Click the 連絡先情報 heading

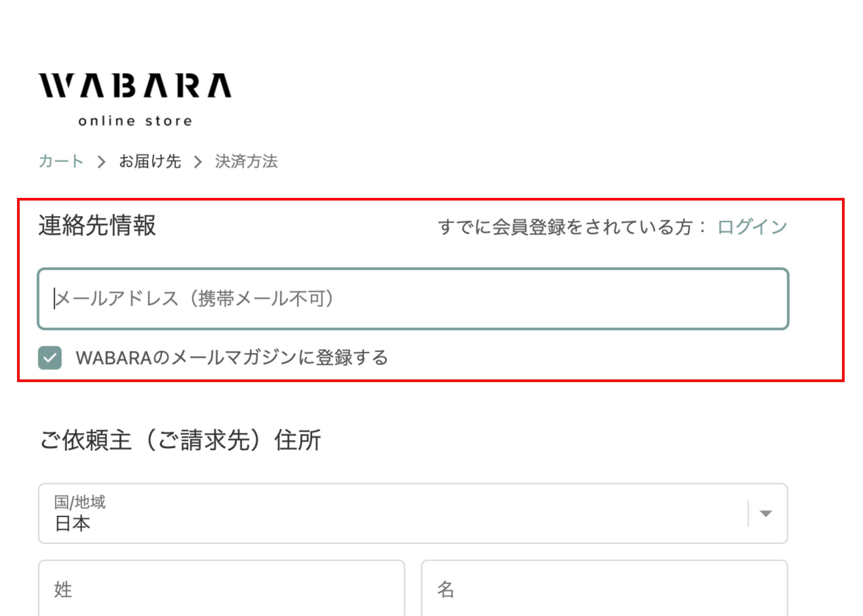(97, 225)
